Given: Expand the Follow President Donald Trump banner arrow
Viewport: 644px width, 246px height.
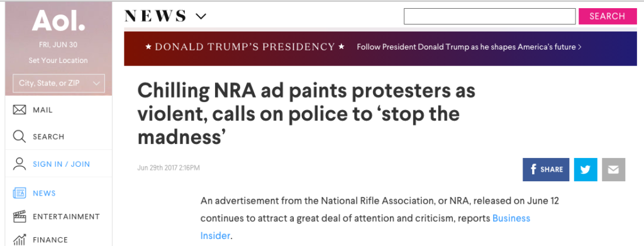Looking at the screenshot, I should tap(579, 47).
